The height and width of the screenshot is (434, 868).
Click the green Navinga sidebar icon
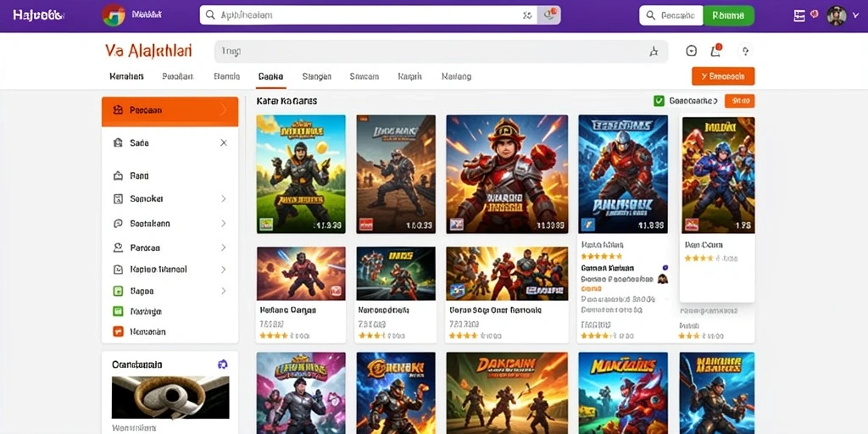[117, 311]
